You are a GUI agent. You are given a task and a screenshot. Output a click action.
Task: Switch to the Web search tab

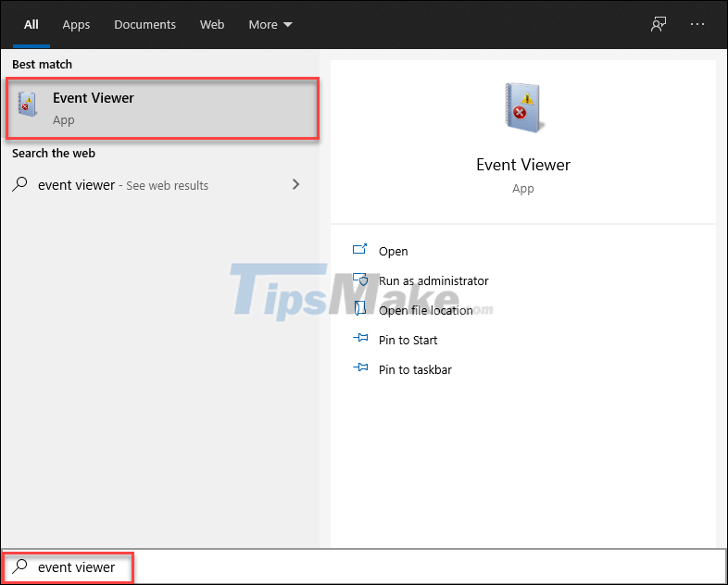[x=212, y=25]
